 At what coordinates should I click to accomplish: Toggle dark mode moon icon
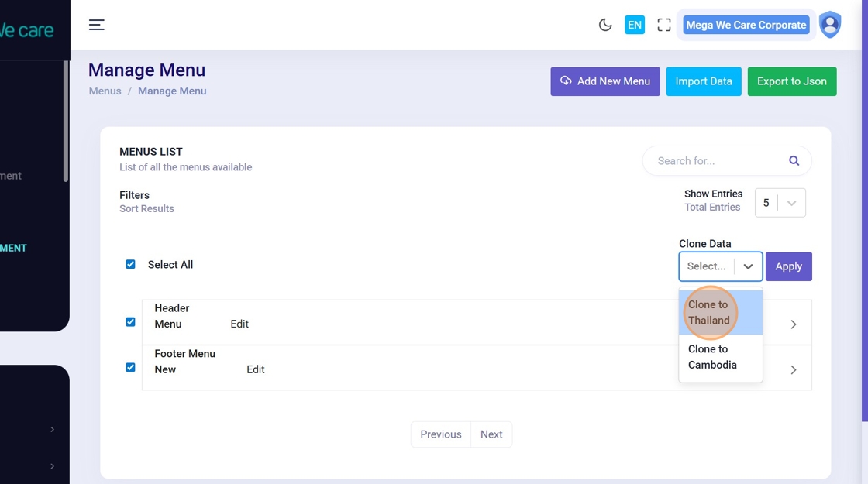tap(605, 25)
